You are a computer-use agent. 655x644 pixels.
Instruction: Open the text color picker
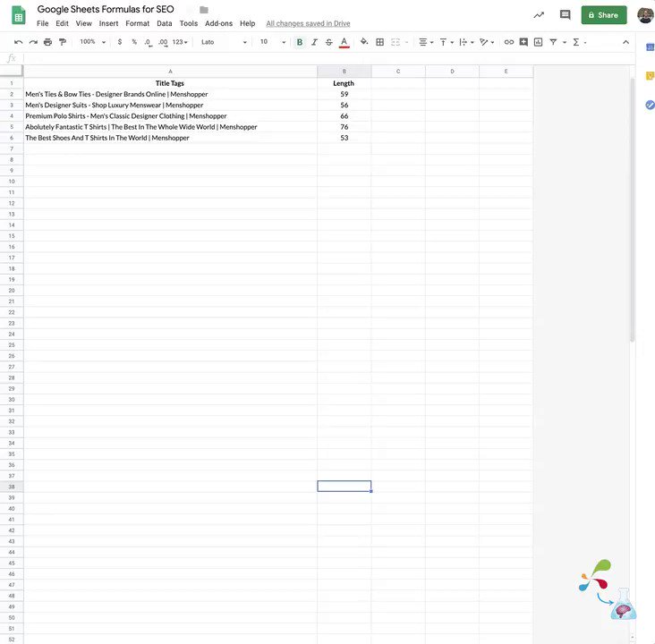(x=345, y=42)
